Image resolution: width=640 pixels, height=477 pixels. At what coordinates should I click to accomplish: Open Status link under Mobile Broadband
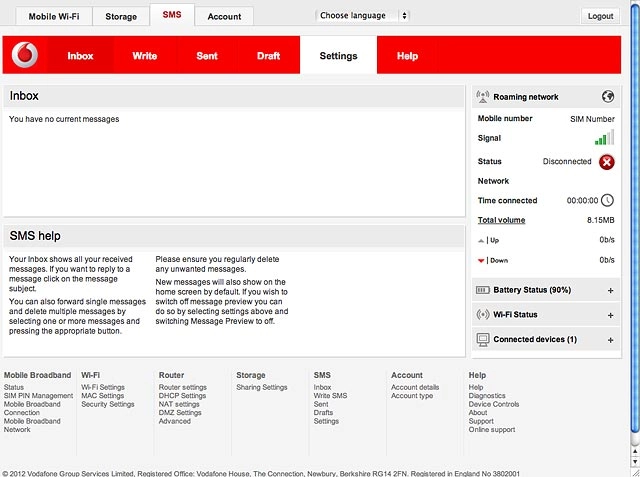pos(14,387)
